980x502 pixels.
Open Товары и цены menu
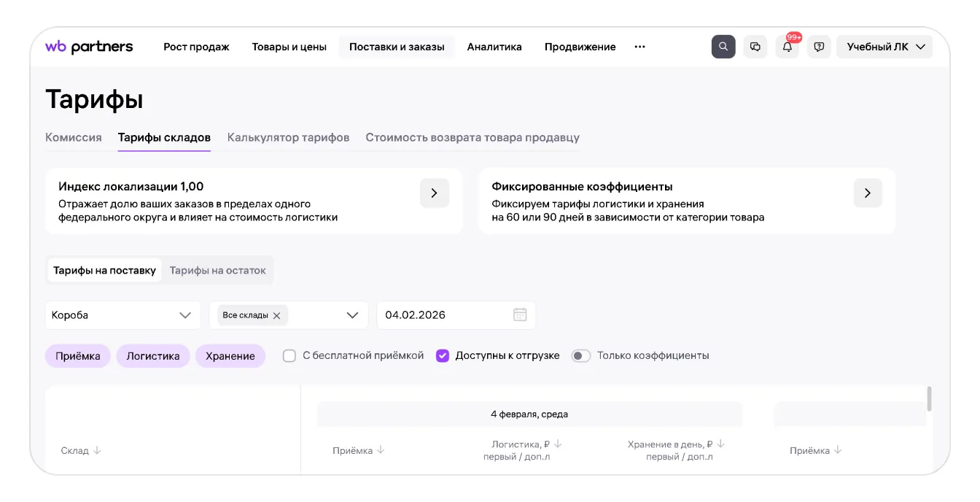[289, 47]
